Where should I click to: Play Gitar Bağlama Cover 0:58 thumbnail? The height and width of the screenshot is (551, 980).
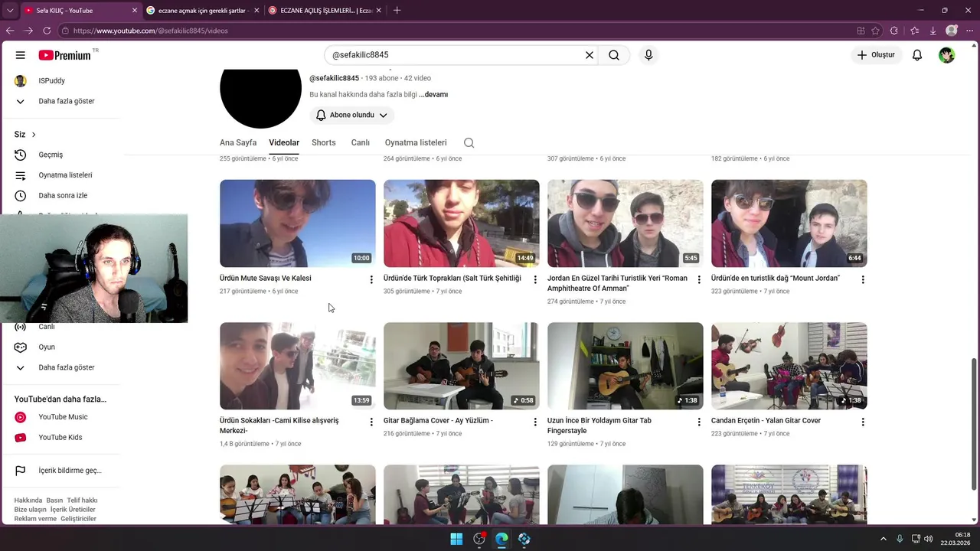click(462, 366)
